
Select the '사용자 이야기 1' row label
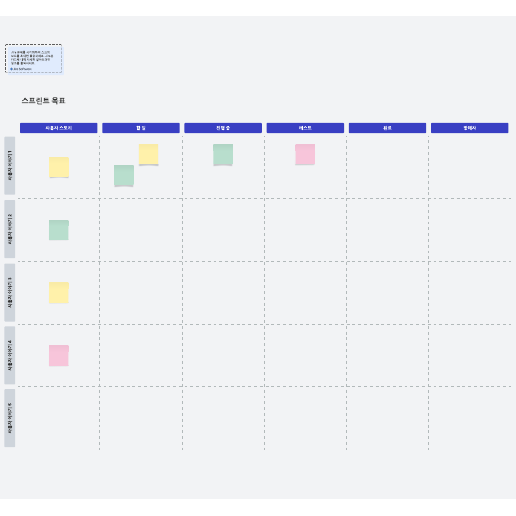click(10, 165)
